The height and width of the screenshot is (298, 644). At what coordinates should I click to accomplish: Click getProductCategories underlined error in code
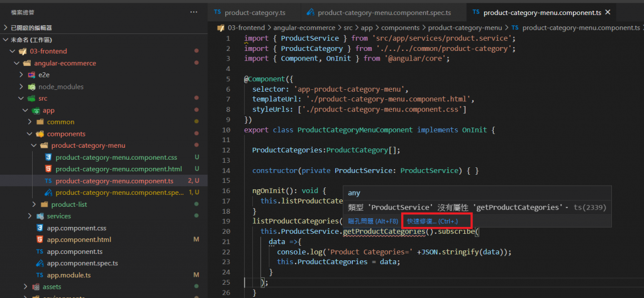click(384, 231)
